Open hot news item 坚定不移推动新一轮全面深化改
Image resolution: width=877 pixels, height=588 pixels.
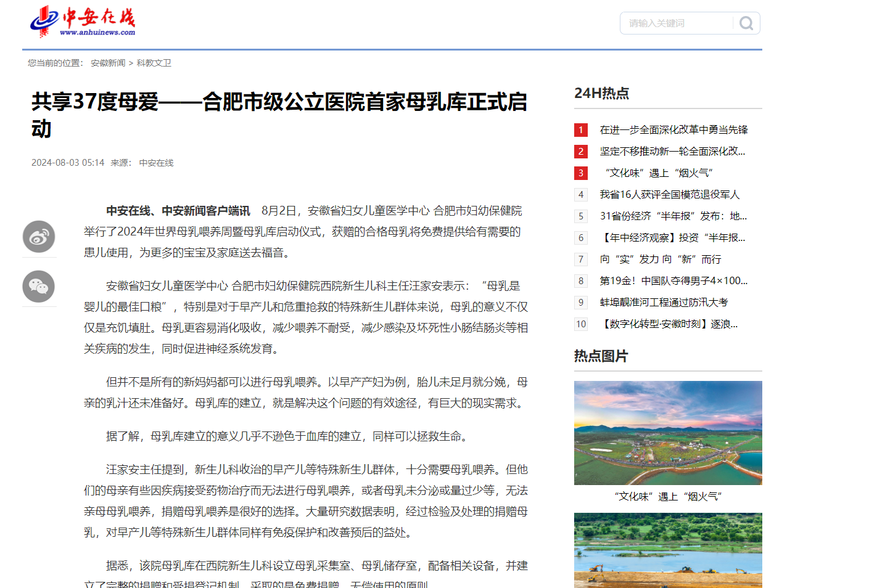point(672,151)
